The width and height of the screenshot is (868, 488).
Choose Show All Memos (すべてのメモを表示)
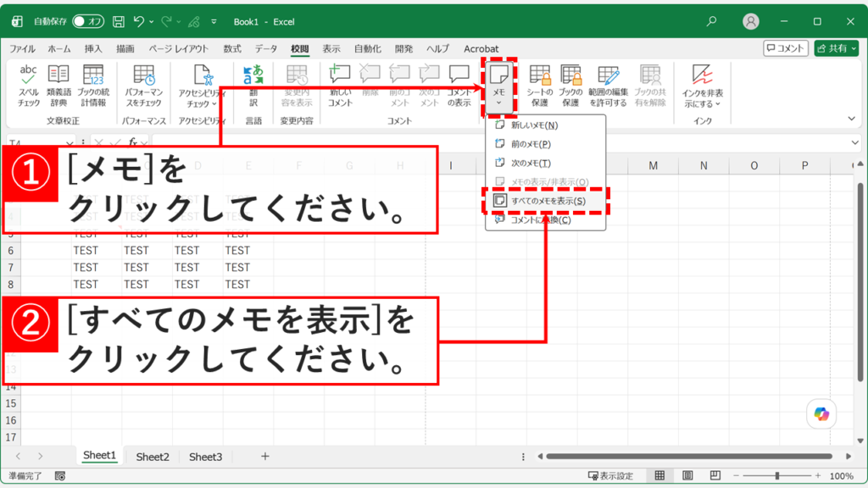[545, 201]
